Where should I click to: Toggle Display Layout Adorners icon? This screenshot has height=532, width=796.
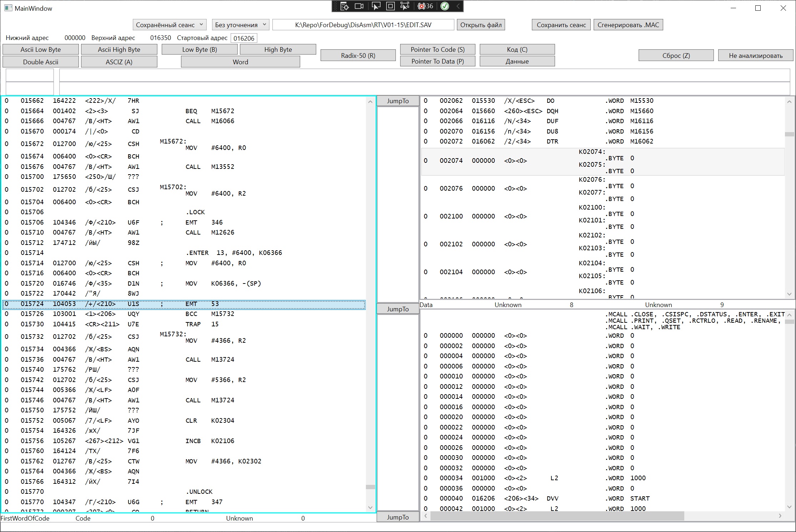point(391,6)
